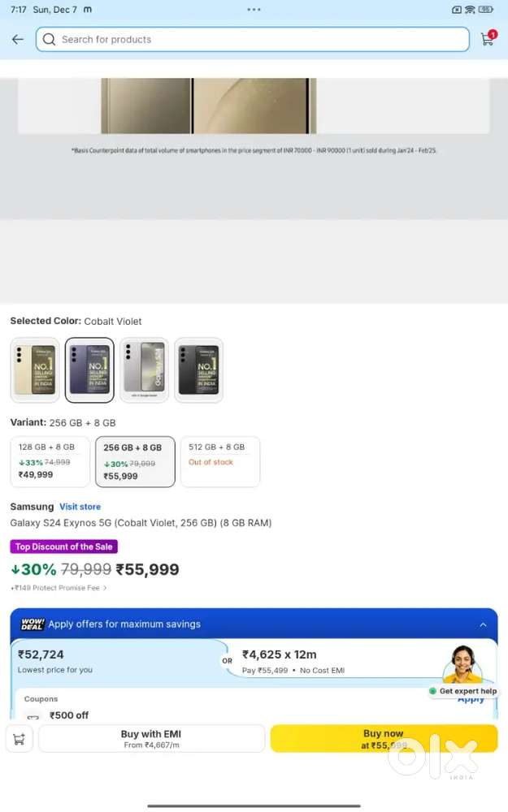Open the Samsung Visit store link
This screenshot has width=508, height=812.
(80, 506)
